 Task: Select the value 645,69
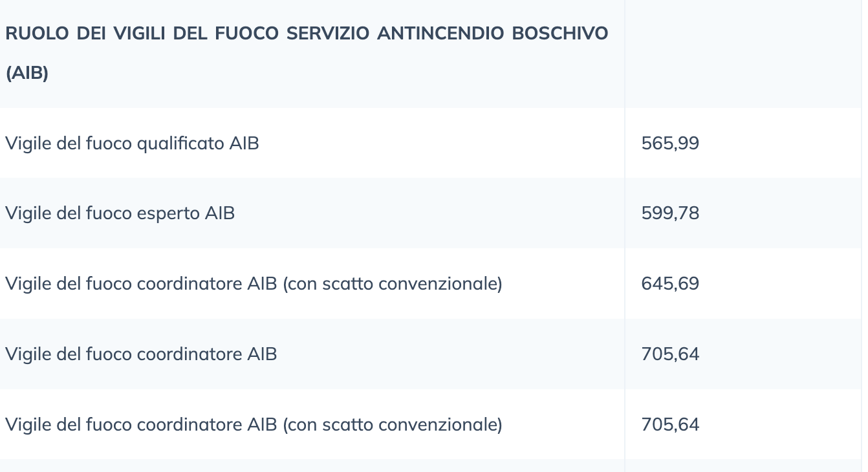pos(670,284)
